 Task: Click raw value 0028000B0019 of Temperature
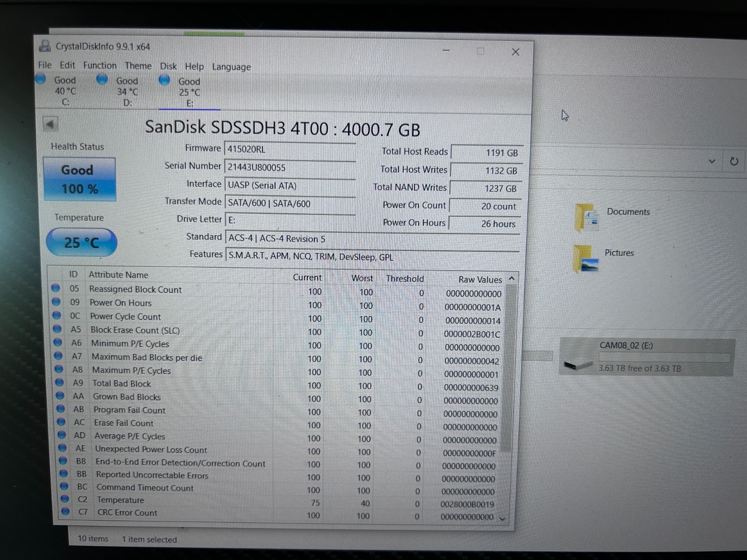point(467,504)
